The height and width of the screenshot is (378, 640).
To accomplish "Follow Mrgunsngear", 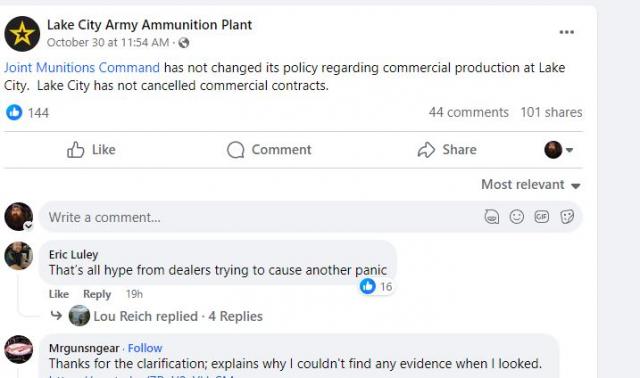I will coord(145,348).
